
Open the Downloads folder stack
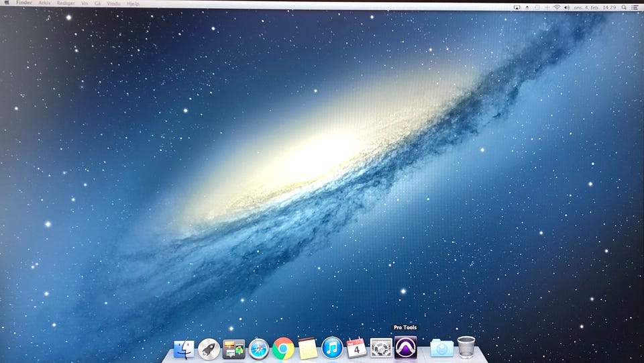tap(442, 348)
